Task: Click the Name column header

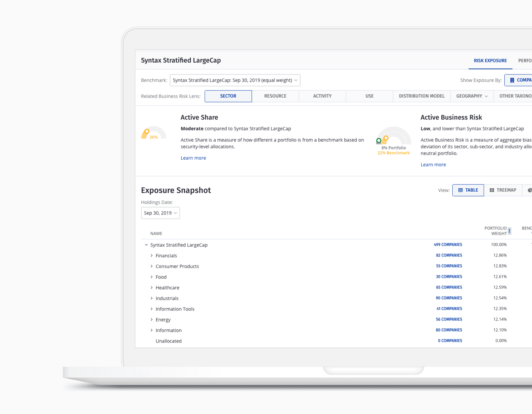Action: coord(156,234)
